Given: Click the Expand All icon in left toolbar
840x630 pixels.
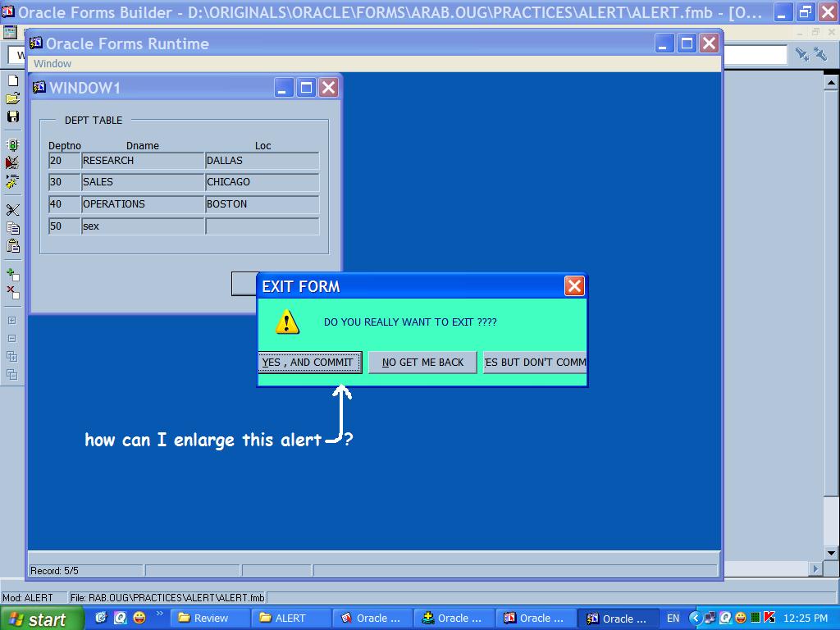Looking at the screenshot, I should coord(12,357).
